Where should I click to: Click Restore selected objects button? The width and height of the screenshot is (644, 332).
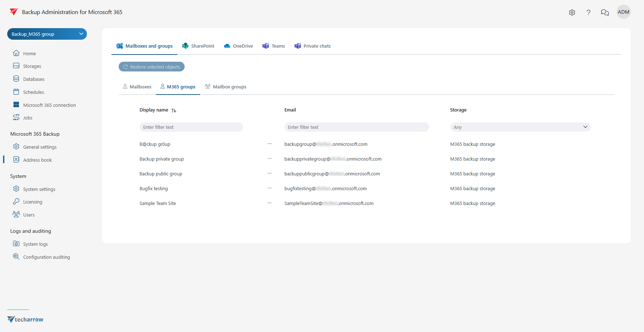151,67
